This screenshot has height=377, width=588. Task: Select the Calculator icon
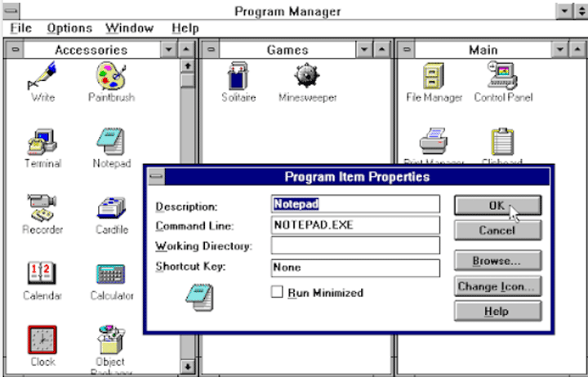point(110,274)
